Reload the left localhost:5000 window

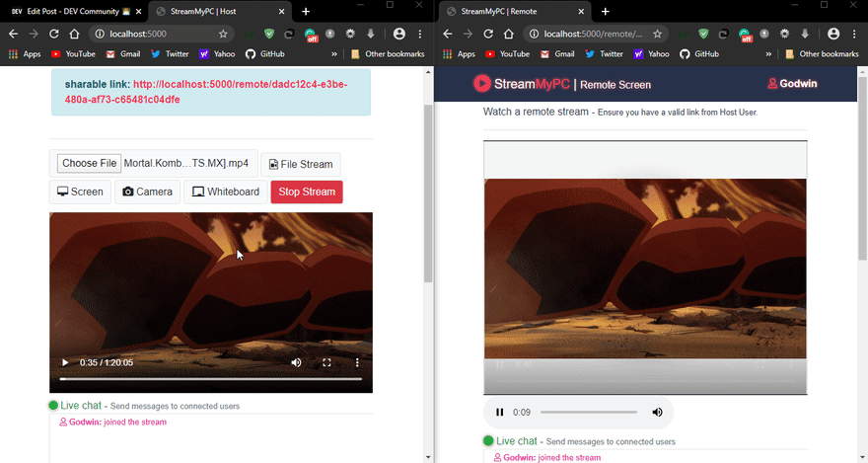coord(53,34)
